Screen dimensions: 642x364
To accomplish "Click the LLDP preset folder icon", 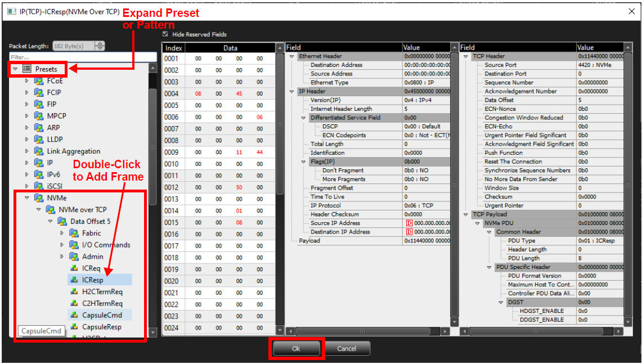I will click(39, 139).
